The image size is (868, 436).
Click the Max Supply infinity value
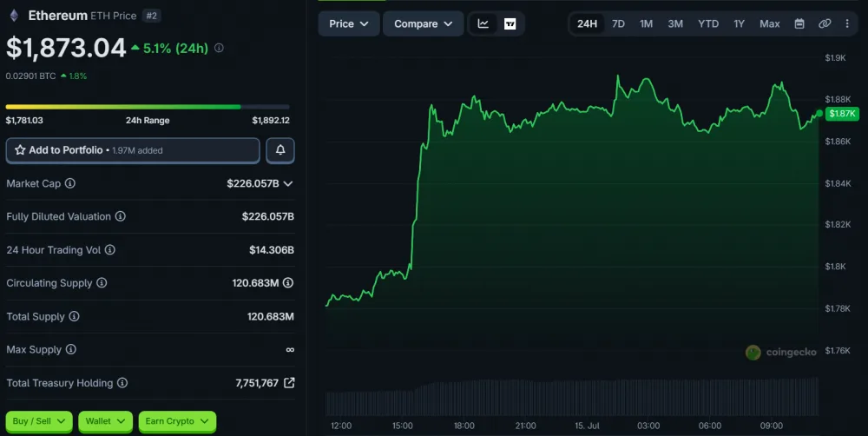290,349
